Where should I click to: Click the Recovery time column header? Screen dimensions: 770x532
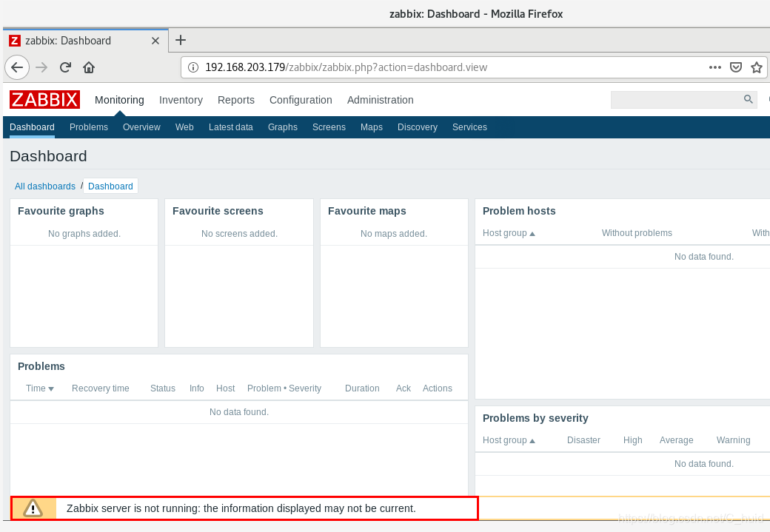point(100,388)
